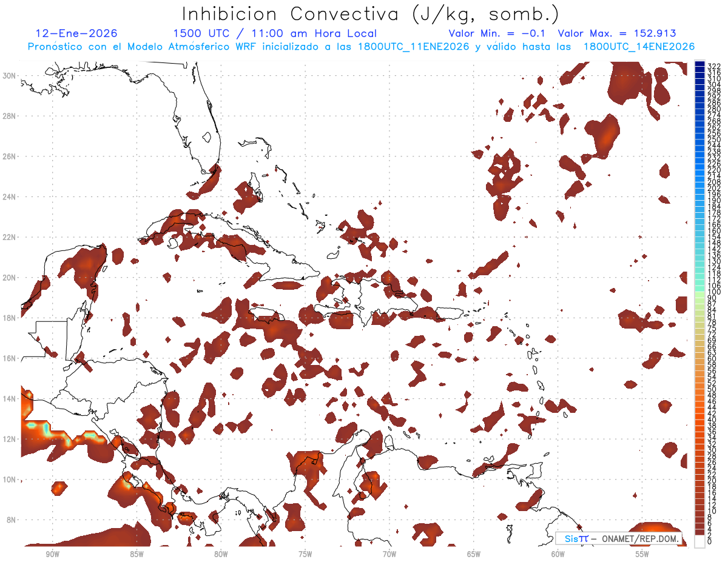This screenshot has width=728, height=562.
Task: Click the '22N' latitude label
Action: point(9,237)
